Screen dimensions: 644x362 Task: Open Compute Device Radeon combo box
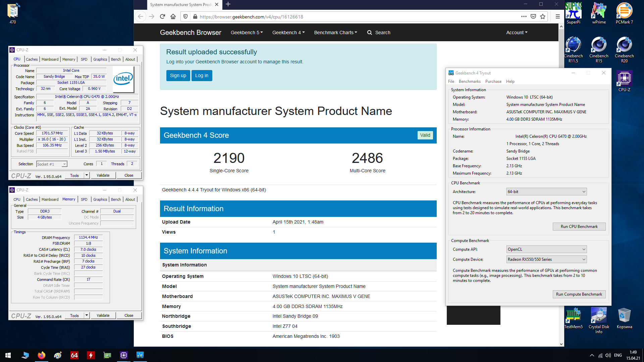546,259
